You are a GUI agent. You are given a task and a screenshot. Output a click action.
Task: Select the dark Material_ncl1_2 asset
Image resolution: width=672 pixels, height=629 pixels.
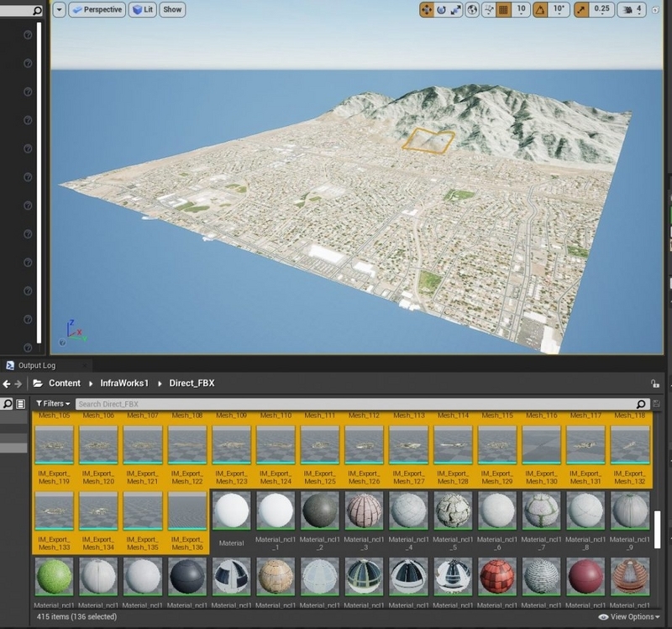320,521
